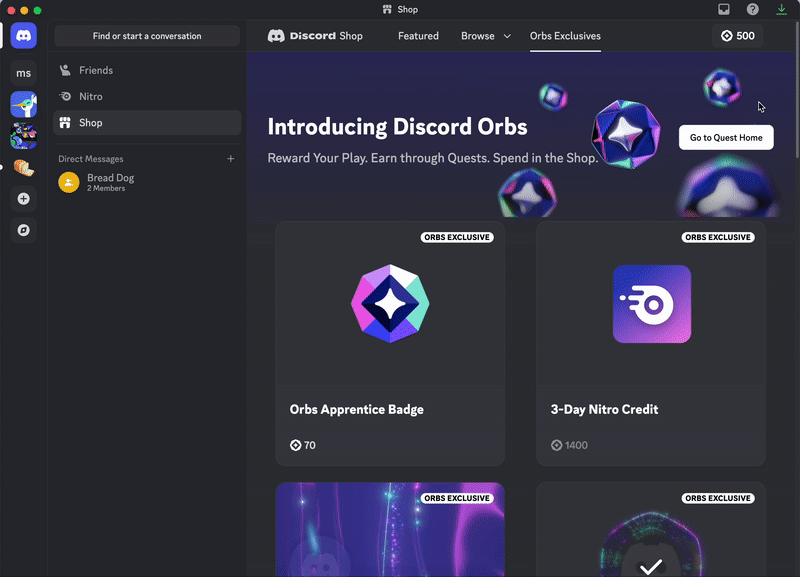Click the Go to Quest Home button
The width and height of the screenshot is (800, 577).
(x=726, y=137)
